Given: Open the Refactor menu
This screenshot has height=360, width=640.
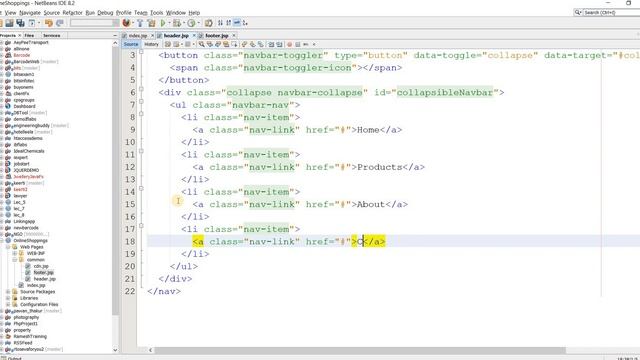Looking at the screenshot, I should point(72,13).
